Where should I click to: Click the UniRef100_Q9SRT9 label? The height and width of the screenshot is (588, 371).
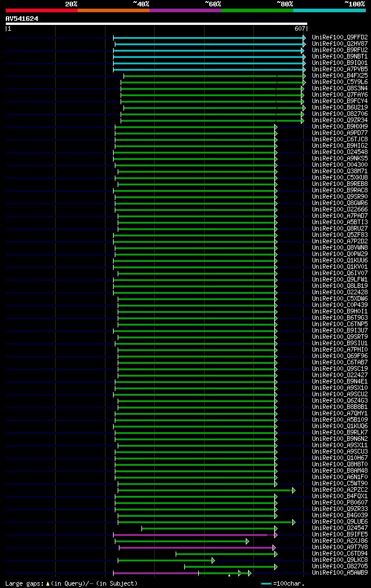(340, 337)
